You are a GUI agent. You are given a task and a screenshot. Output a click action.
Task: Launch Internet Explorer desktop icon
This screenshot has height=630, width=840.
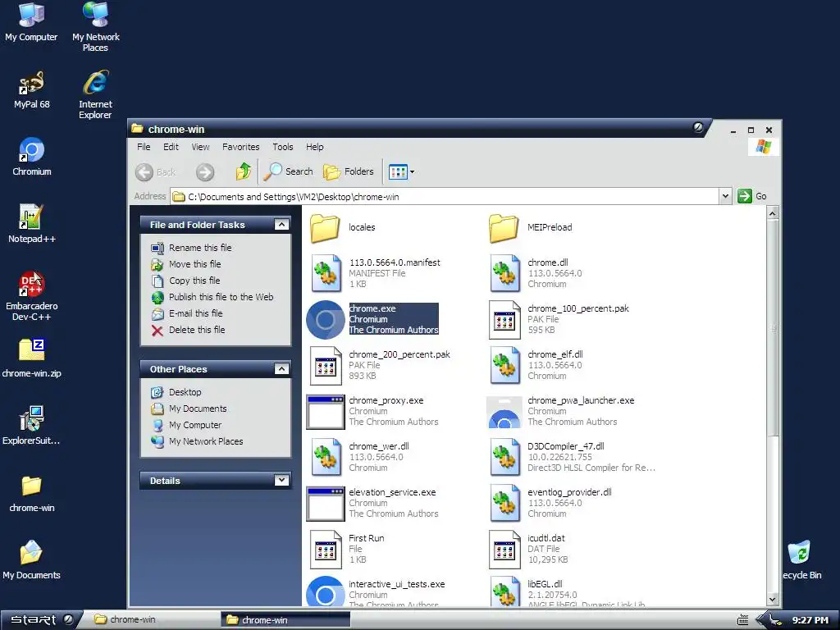pos(95,94)
